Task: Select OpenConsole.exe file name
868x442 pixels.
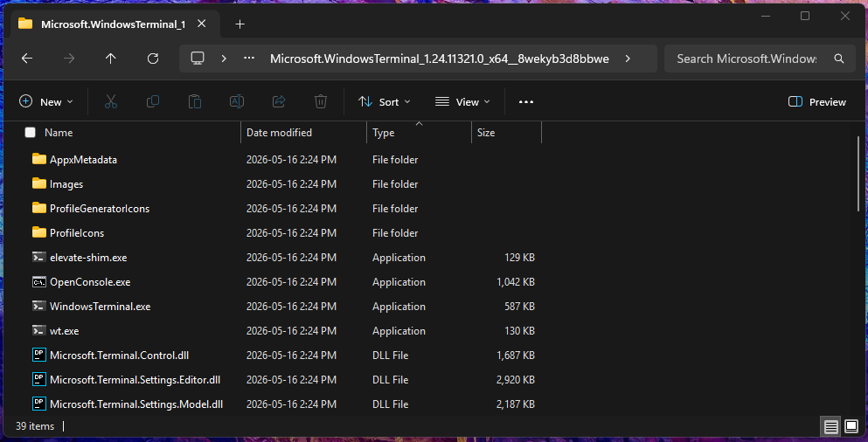Action: click(x=90, y=282)
